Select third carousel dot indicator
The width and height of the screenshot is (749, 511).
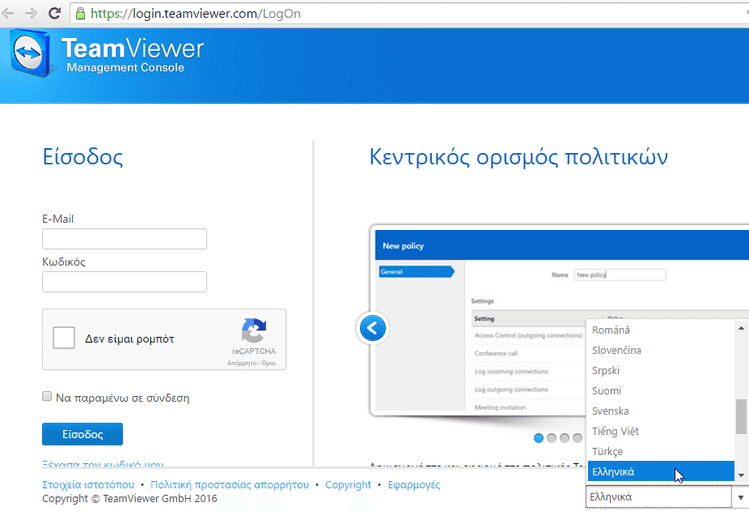pyautogui.click(x=564, y=438)
